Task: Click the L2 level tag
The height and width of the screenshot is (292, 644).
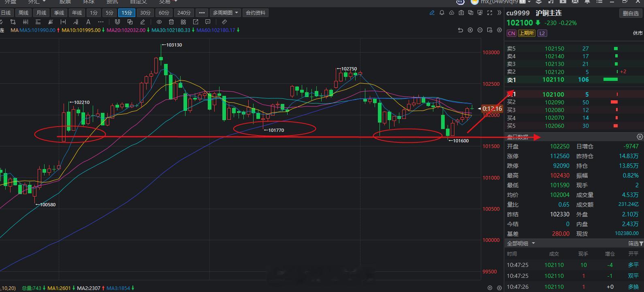Action: [x=542, y=33]
